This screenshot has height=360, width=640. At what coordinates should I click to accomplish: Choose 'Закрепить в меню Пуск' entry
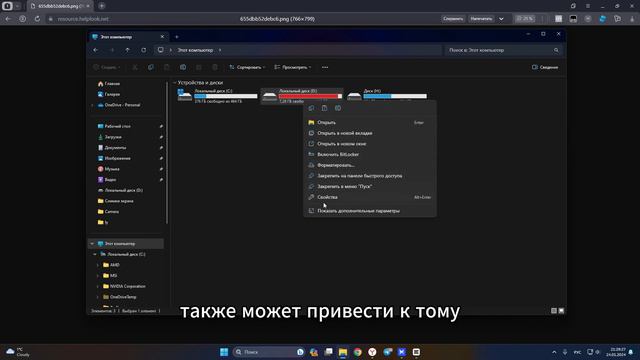pos(370,186)
